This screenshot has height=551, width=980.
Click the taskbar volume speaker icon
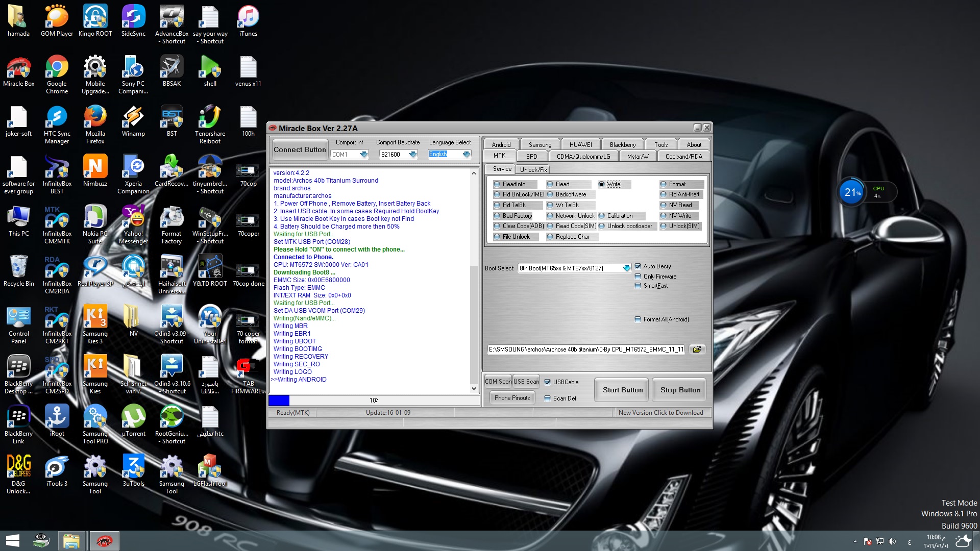[x=892, y=541]
